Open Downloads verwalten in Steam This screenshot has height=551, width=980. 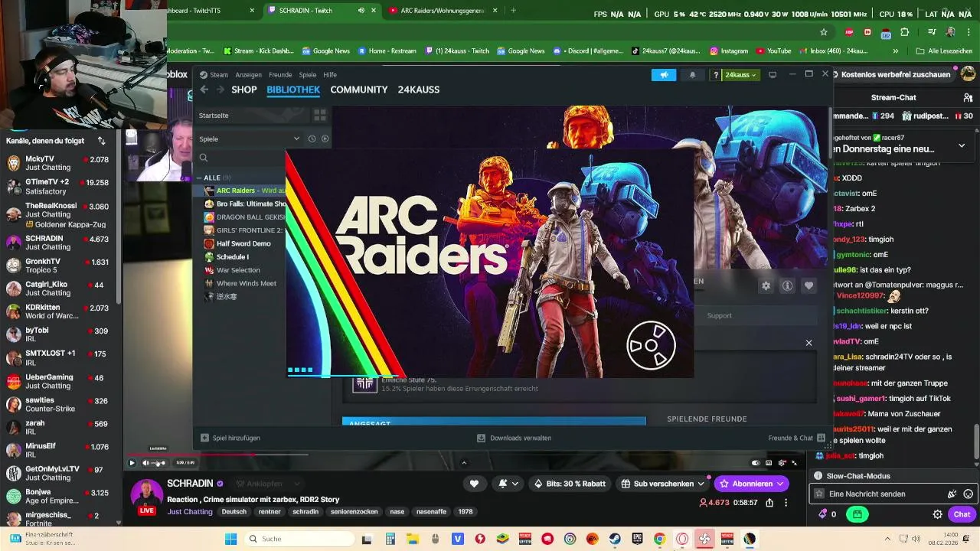(514, 438)
